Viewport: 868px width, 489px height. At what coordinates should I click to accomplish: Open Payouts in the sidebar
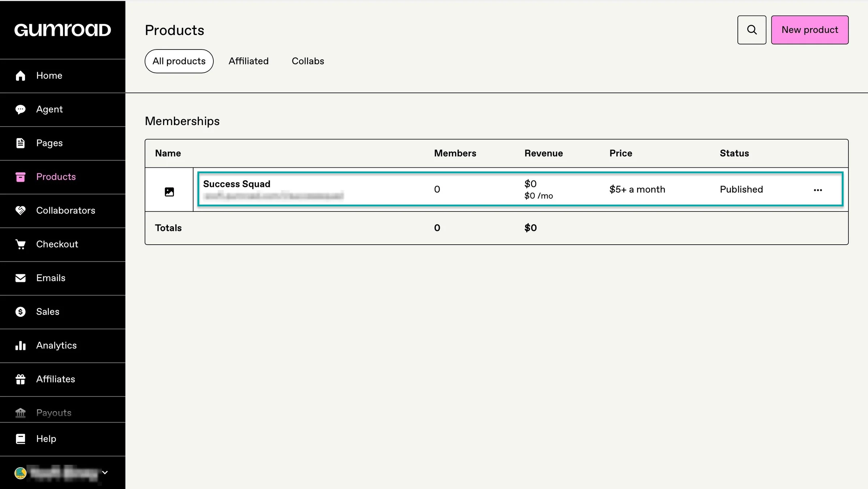point(63,409)
